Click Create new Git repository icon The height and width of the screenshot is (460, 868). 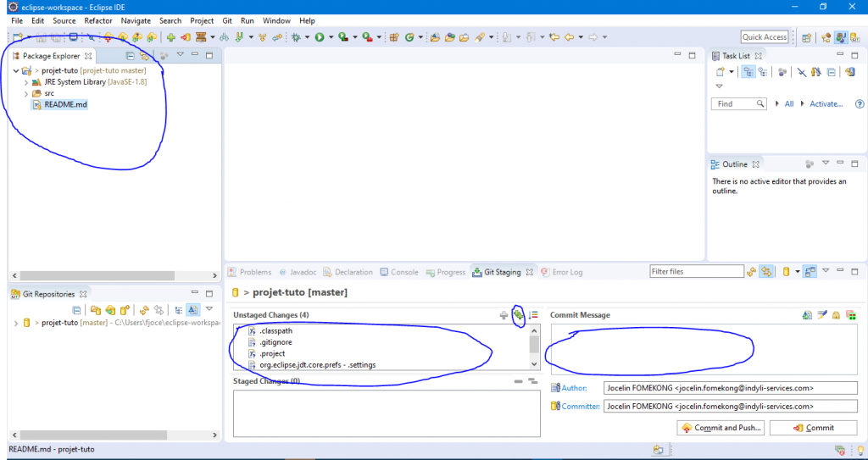point(125,310)
